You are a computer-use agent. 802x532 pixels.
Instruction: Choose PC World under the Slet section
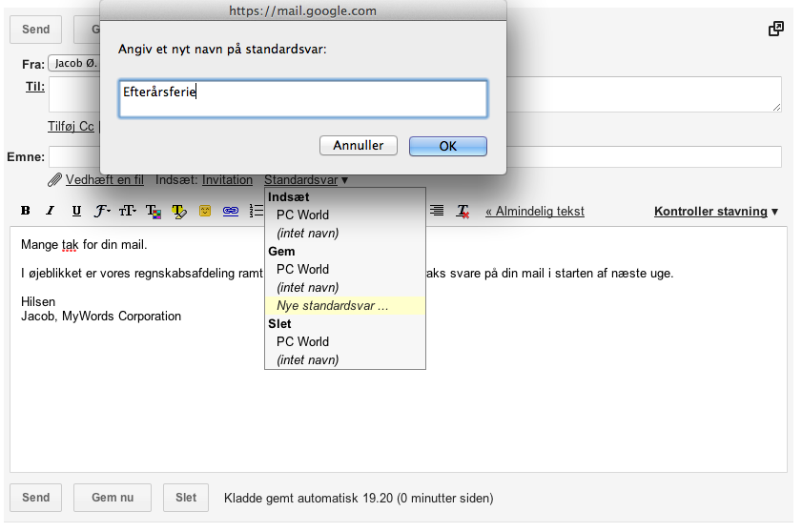click(302, 341)
